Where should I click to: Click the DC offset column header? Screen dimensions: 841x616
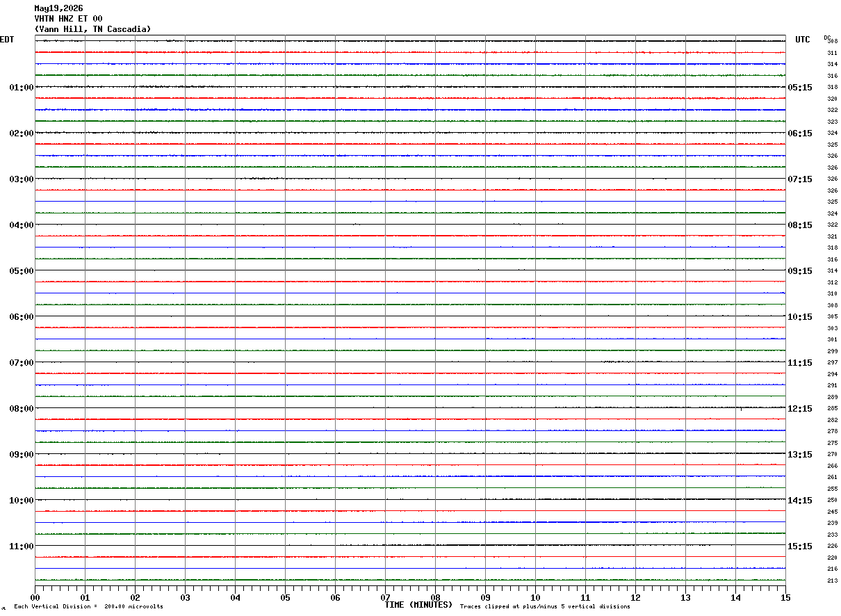pyautogui.click(x=827, y=38)
